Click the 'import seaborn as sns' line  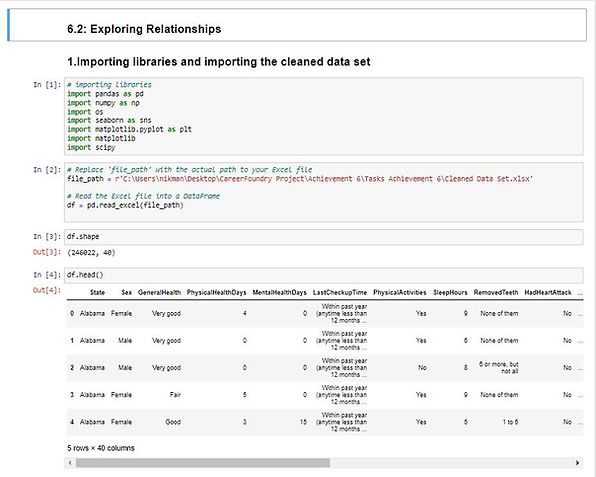coord(109,120)
